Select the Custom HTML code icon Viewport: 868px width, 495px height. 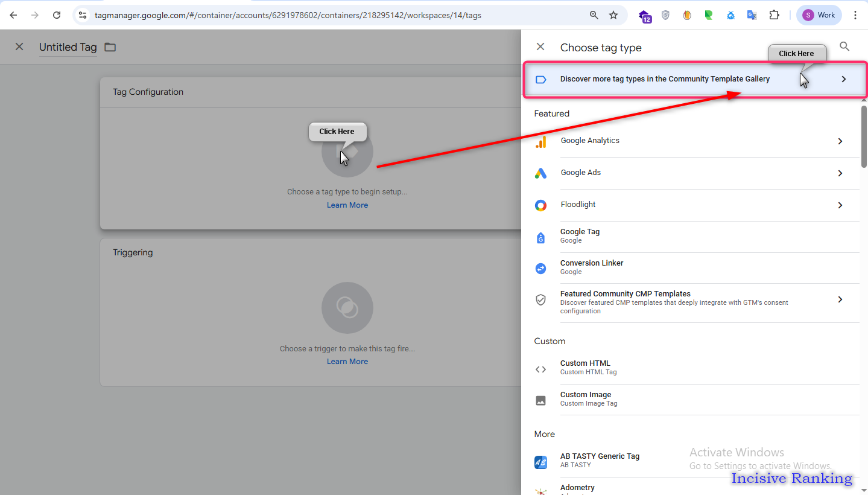[x=540, y=369]
